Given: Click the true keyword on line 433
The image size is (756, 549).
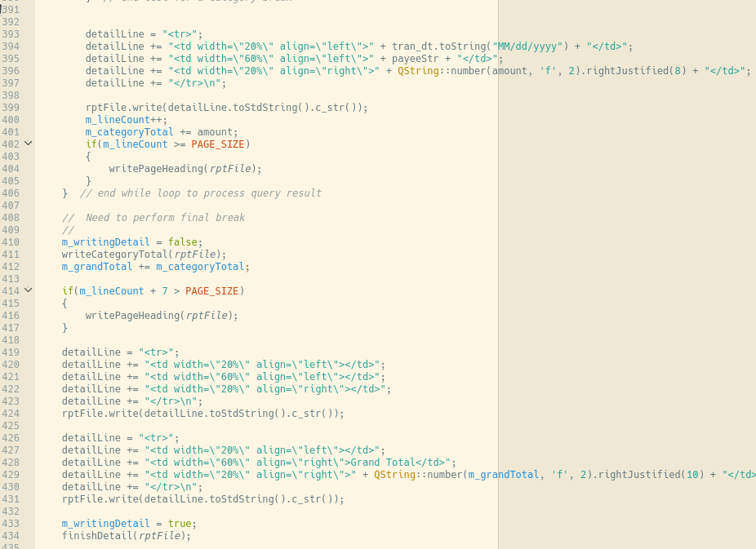Looking at the screenshot, I should pos(180,524).
